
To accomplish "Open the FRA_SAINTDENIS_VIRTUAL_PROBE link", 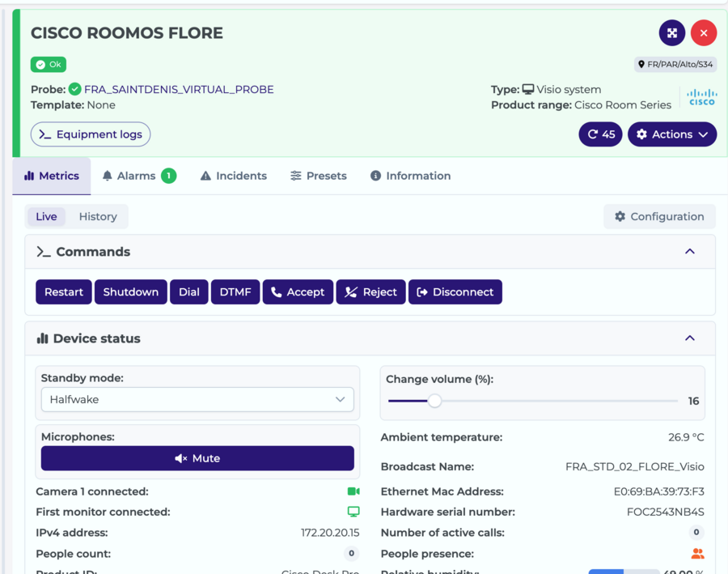I will [179, 89].
